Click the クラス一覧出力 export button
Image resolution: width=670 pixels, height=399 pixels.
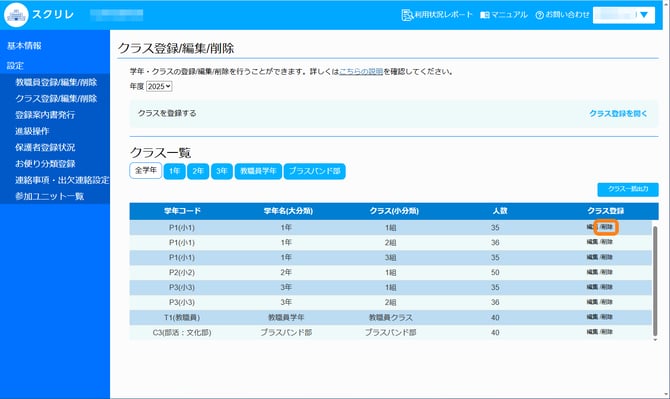pyautogui.click(x=628, y=189)
